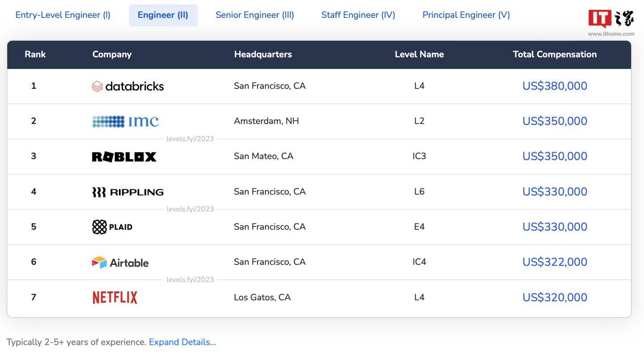Image resolution: width=644 pixels, height=358 pixels.
Task: Switch to Entry-Level Engineer (I) tab
Action: coord(63,15)
